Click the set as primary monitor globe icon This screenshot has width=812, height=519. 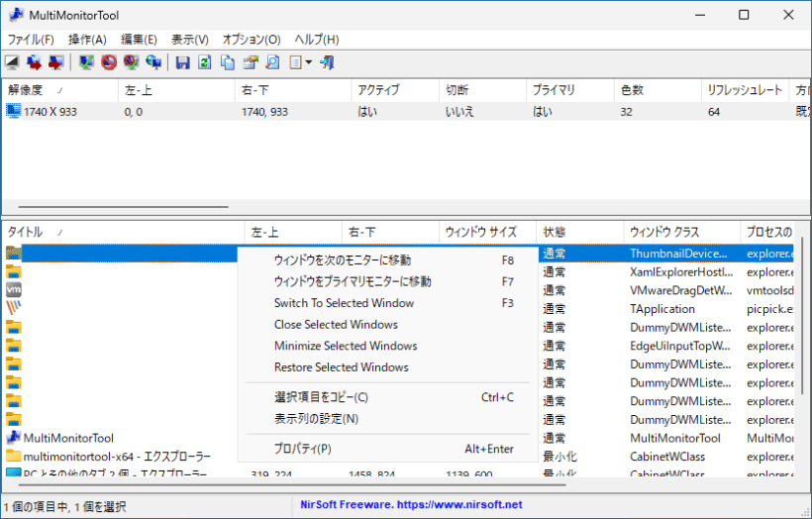point(153,62)
